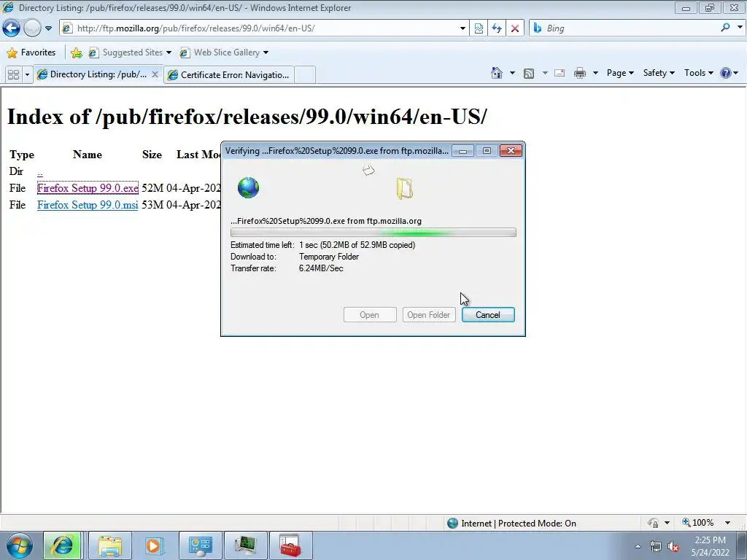Click the Add to Favorites Bar icon

(76, 52)
